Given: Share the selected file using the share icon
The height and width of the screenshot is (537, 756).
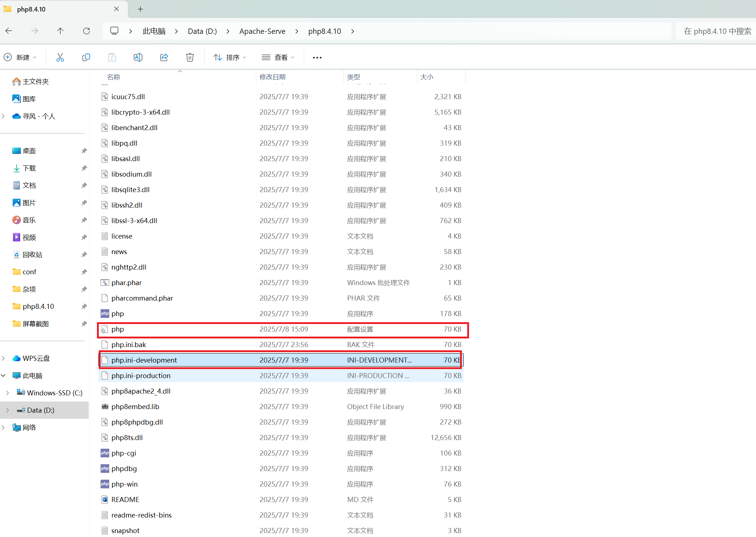Looking at the screenshot, I should [164, 57].
